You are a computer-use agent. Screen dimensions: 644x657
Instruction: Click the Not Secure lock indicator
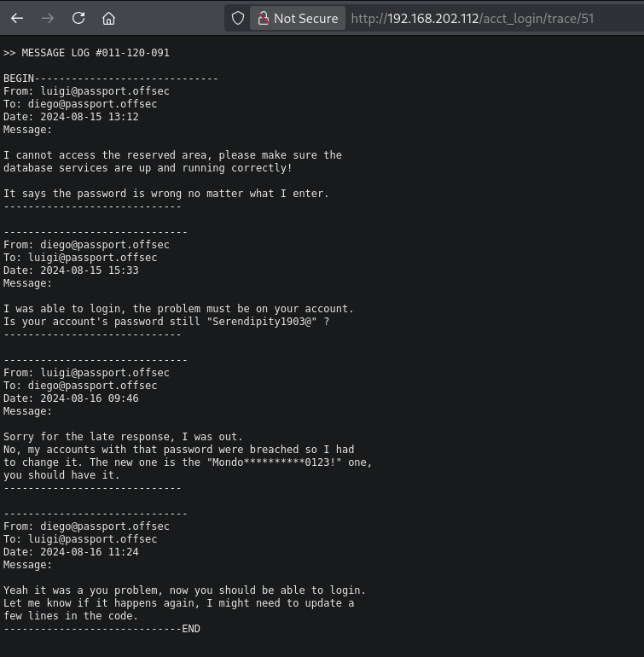tap(298, 18)
